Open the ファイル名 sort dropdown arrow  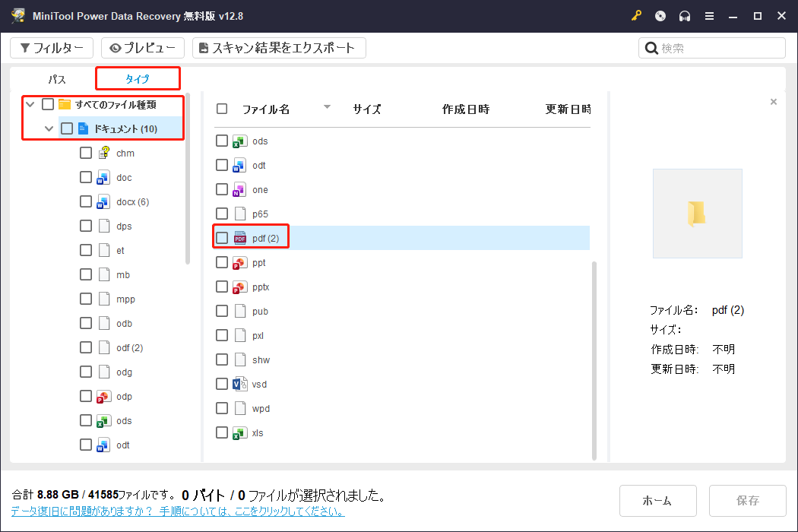click(x=327, y=109)
